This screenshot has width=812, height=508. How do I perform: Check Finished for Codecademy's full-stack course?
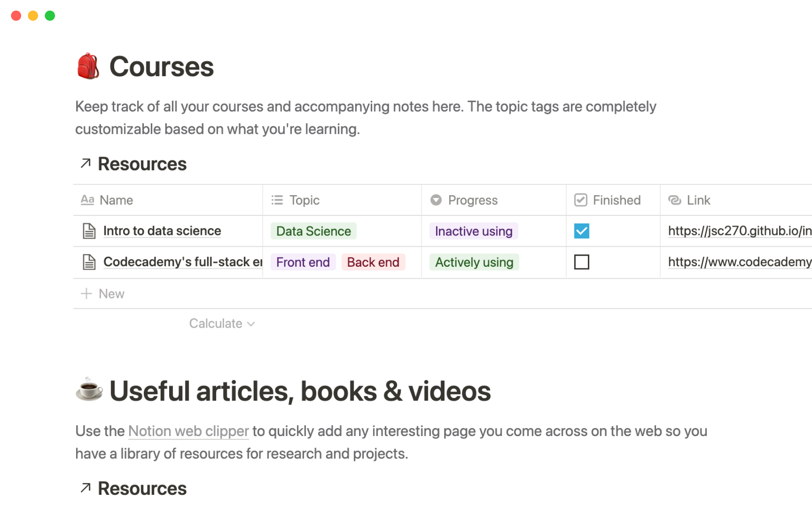pyautogui.click(x=582, y=262)
